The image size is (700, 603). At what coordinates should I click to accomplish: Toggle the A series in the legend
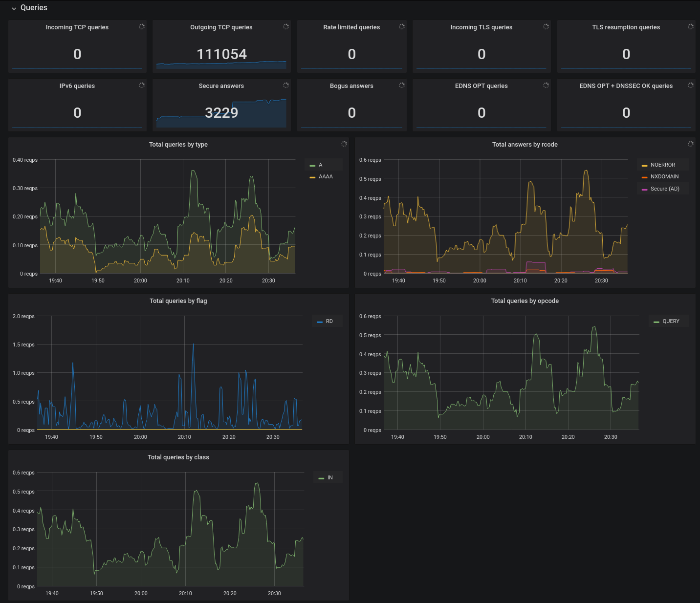coord(320,165)
